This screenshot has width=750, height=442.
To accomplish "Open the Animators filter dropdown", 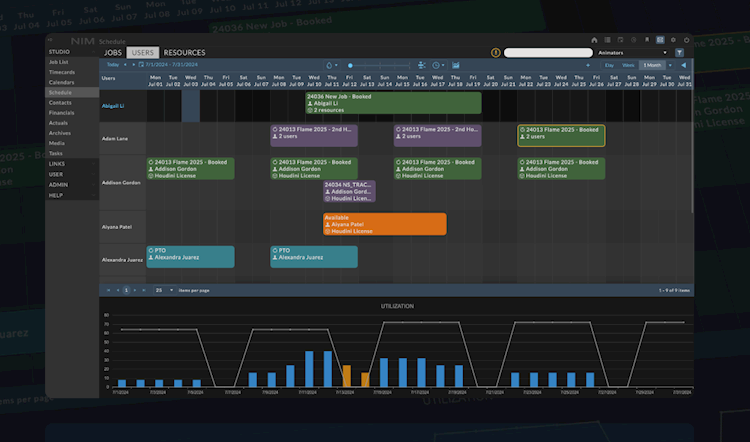I will [632, 53].
